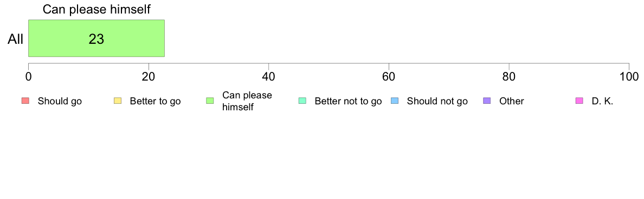Click the 100 axis tick label
Viewport: 644px width, 199px height.
(629, 77)
